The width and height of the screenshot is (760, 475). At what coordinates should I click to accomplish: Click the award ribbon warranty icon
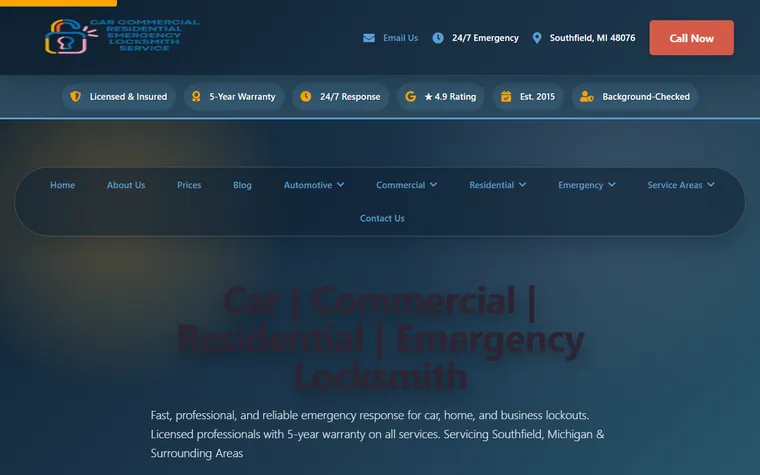[x=196, y=96]
